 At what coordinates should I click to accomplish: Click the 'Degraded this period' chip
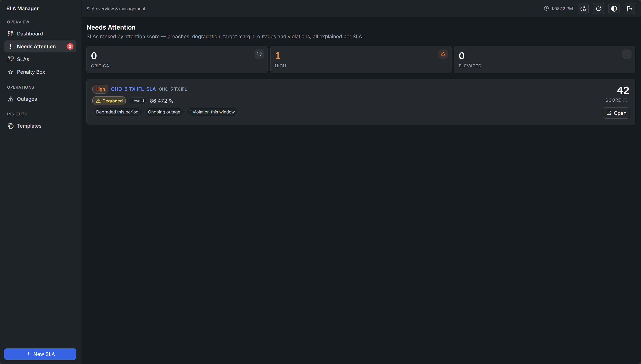point(117,112)
